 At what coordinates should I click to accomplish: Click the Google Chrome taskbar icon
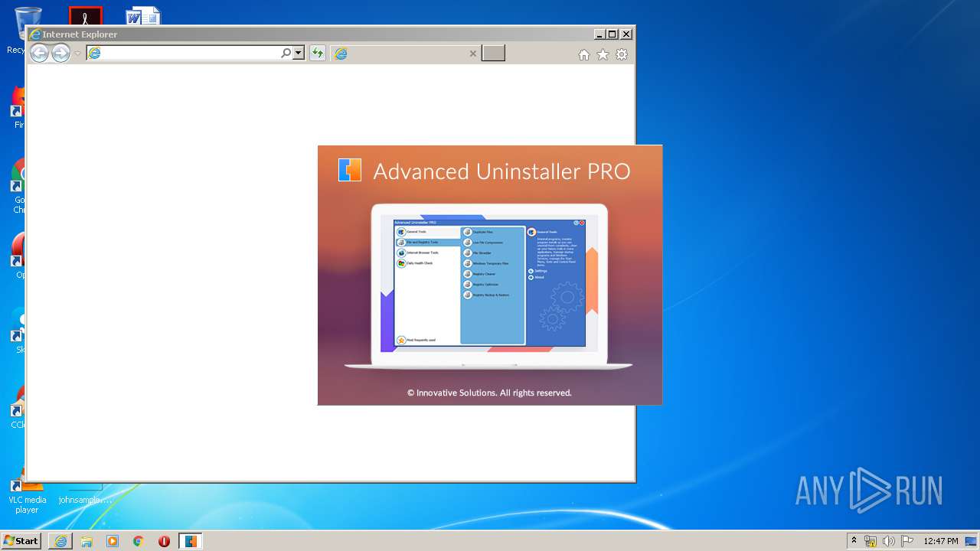coord(139,541)
